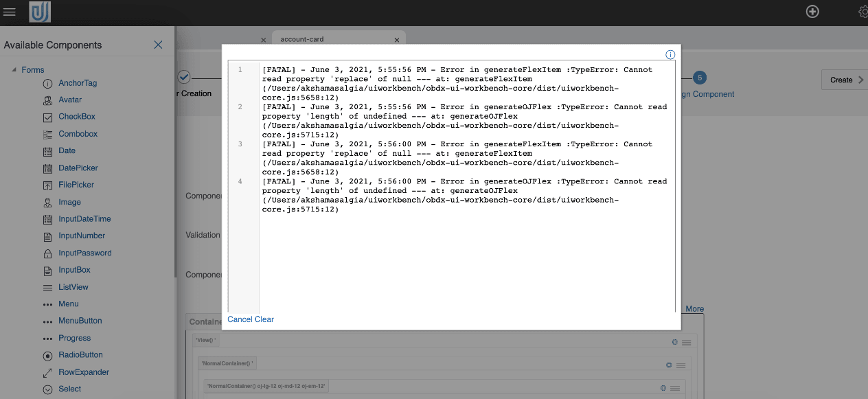The width and height of the screenshot is (868, 399).
Task: Open the hamburger navigation menu
Action: tap(10, 11)
